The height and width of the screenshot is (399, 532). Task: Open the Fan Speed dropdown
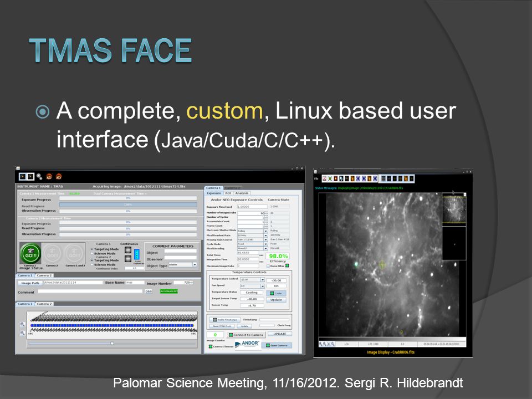pos(262,287)
